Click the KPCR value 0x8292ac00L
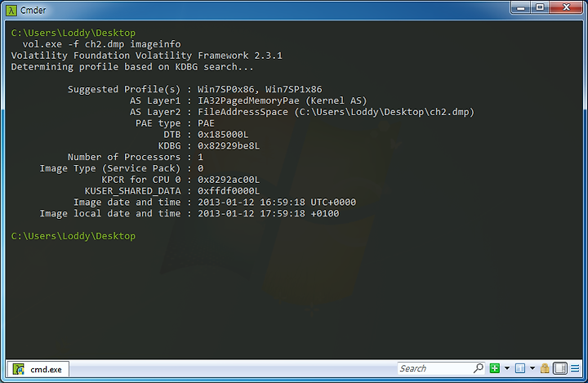 pyautogui.click(x=229, y=180)
